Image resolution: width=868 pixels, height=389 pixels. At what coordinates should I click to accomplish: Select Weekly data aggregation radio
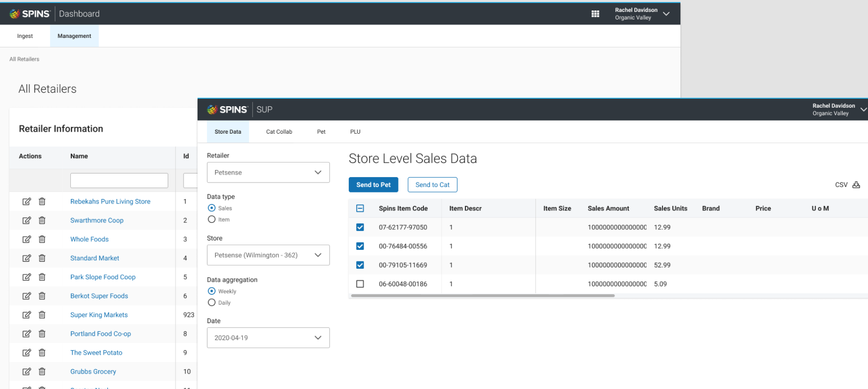pos(212,291)
